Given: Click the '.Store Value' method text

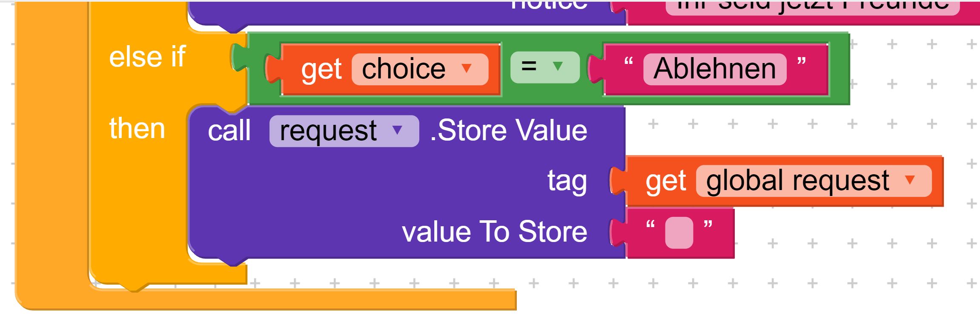Looking at the screenshot, I should click(509, 130).
